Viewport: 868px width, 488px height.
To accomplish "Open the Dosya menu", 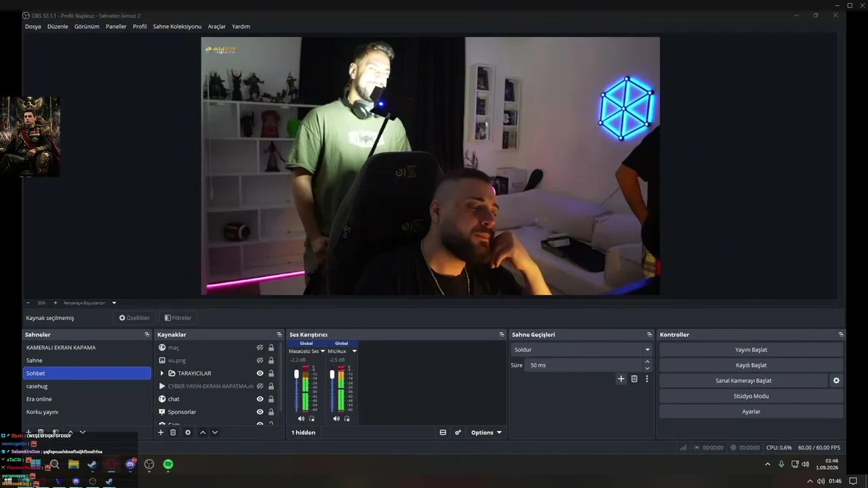I will (33, 26).
